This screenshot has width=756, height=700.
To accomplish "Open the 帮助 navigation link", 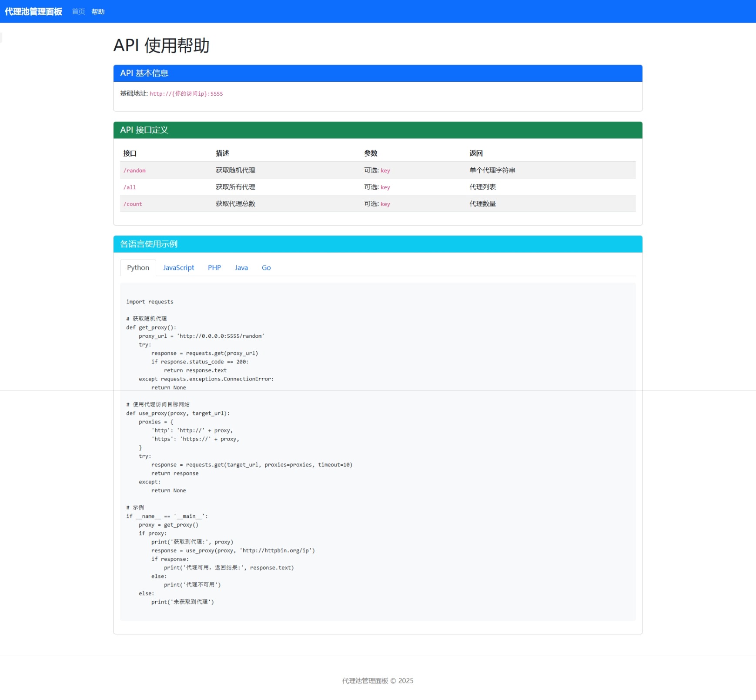I will click(98, 12).
